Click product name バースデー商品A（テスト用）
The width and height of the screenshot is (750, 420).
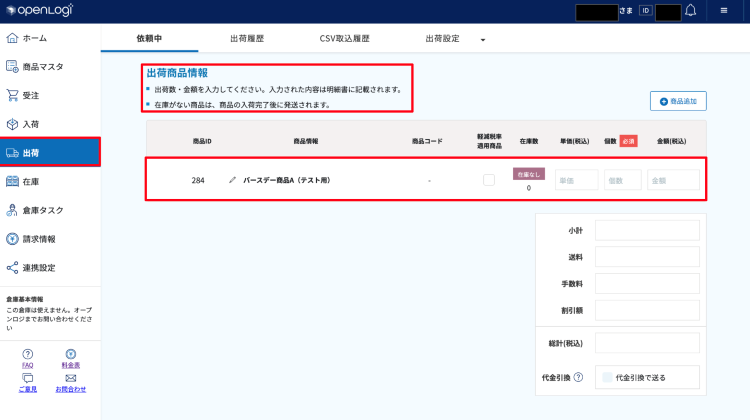point(287,180)
